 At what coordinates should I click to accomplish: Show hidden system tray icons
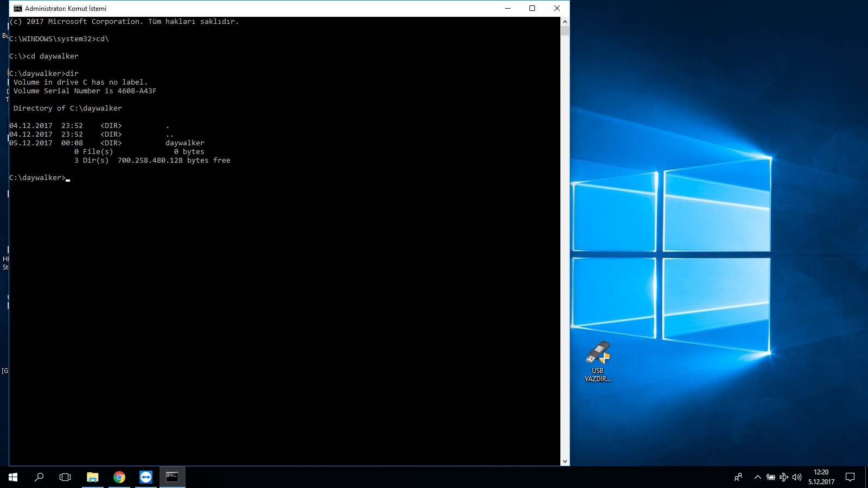(x=758, y=477)
